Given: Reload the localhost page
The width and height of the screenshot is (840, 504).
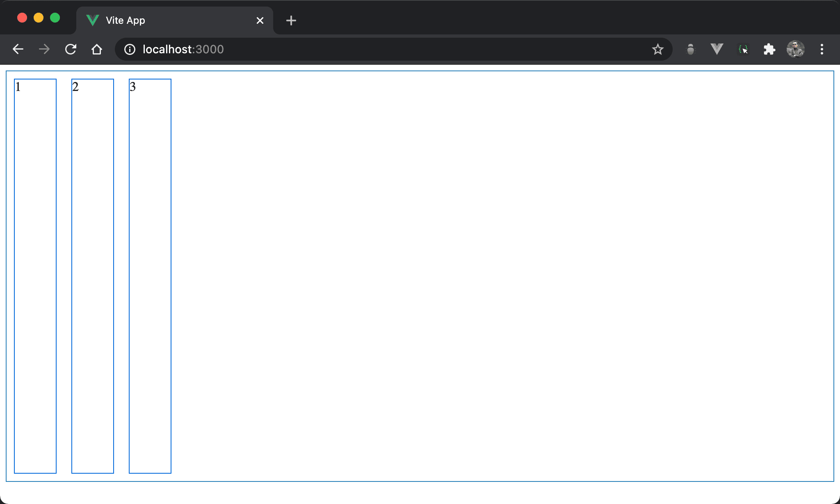Looking at the screenshot, I should 71,50.
